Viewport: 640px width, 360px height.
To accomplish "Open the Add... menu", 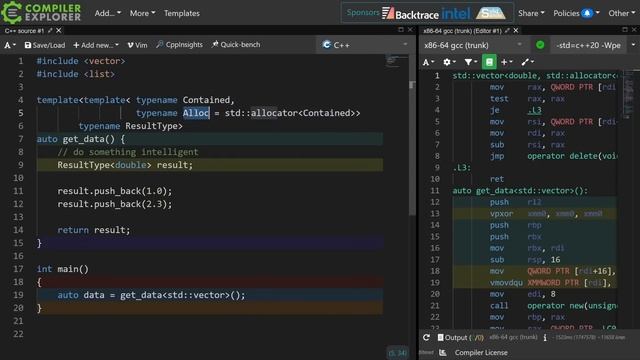I will tap(107, 13).
